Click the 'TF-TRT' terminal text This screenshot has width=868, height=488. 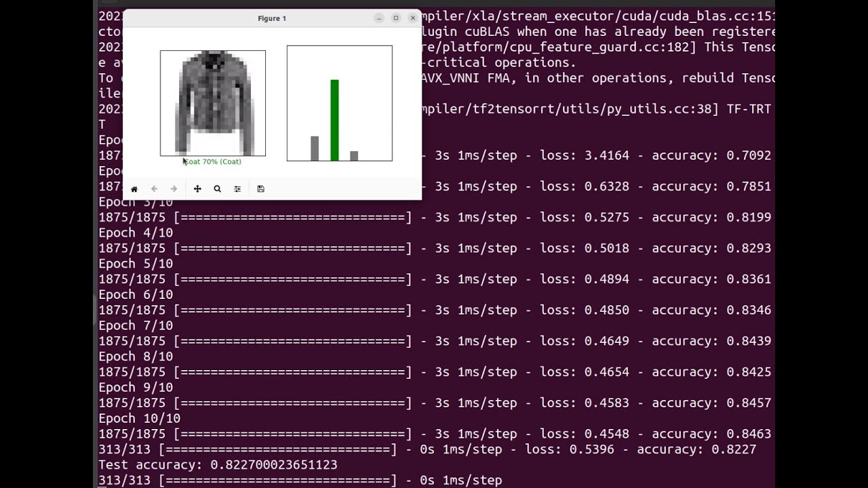(x=749, y=108)
